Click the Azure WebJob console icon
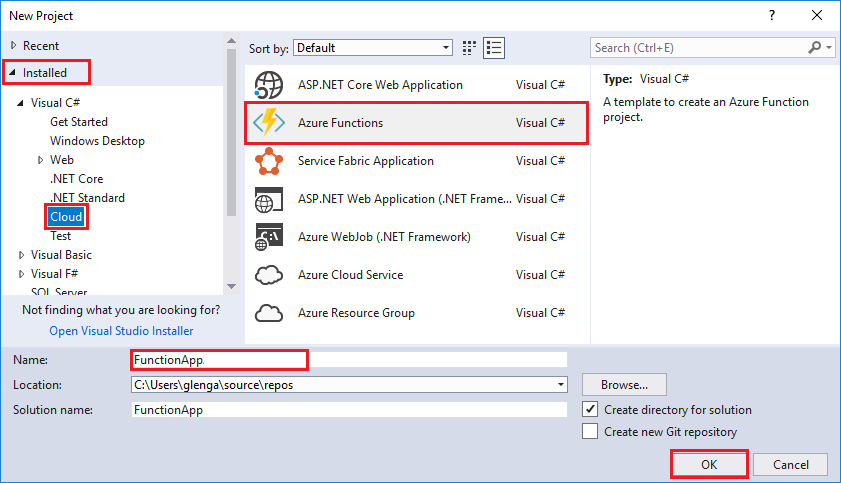Screen dimensions: 841x483 point(269,237)
